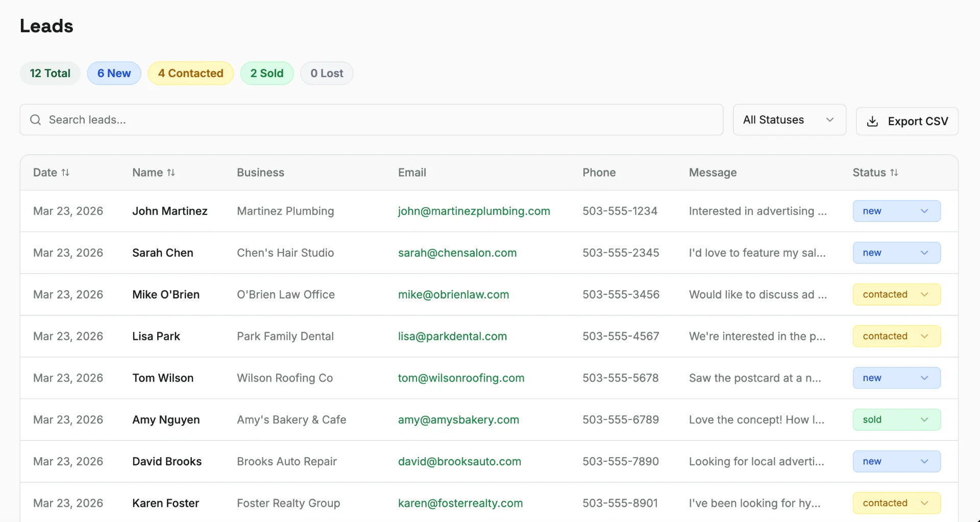Email tom@wilsonroofing.com
Image resolution: width=980 pixels, height=522 pixels.
click(x=461, y=378)
